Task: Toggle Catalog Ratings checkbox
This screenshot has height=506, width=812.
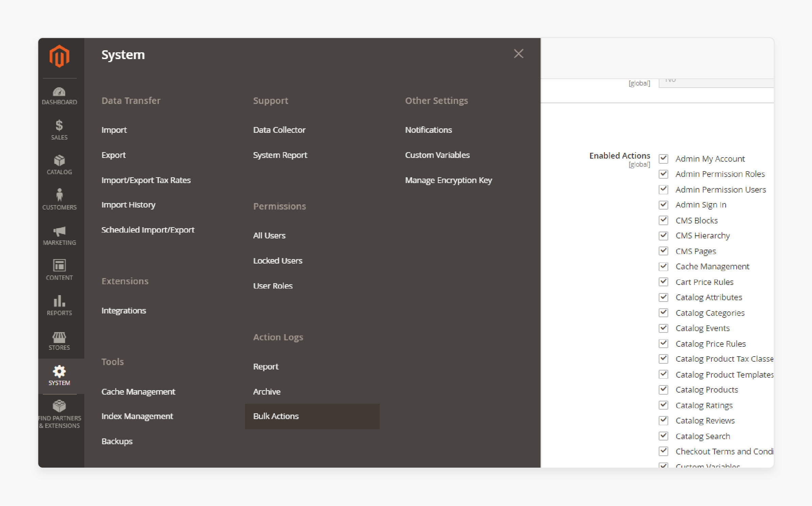Action: coord(663,405)
